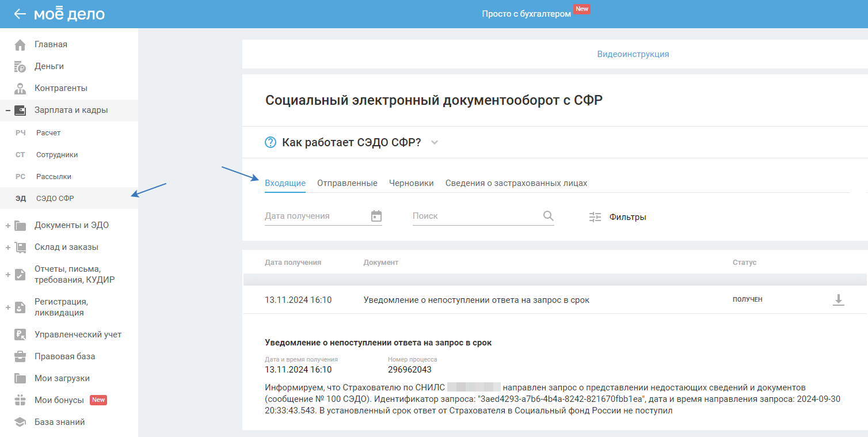Switch to the Входящие tab
The image size is (868, 437).
coord(285,183)
